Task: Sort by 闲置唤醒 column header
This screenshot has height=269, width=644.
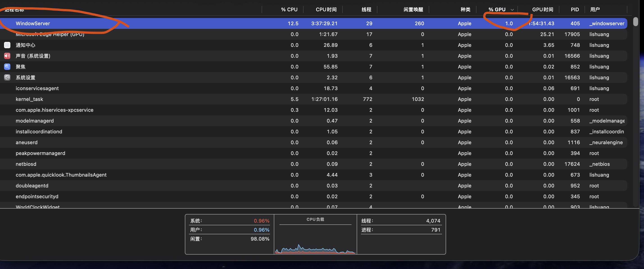Action: pos(413,9)
